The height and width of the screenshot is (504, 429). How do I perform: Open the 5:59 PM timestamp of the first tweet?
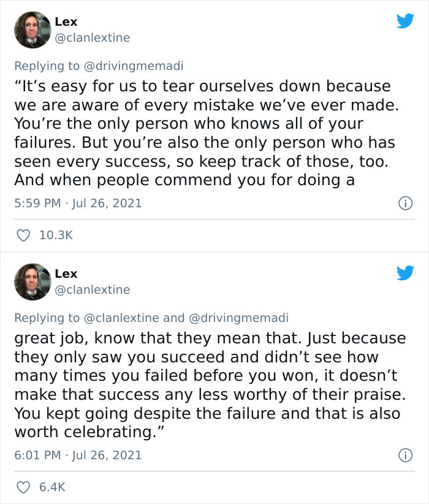[37, 203]
